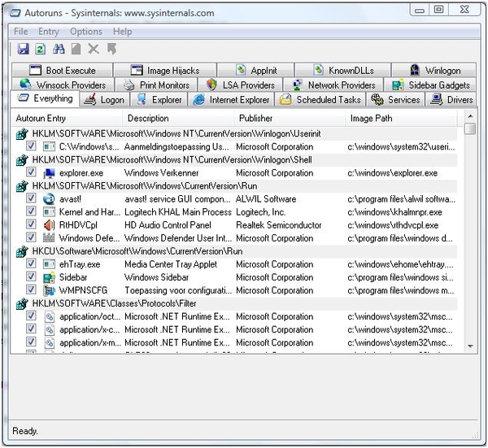Viewport: 488px width, 448px height.
Task: Open the Image Hijacks tab
Action: 165,70
